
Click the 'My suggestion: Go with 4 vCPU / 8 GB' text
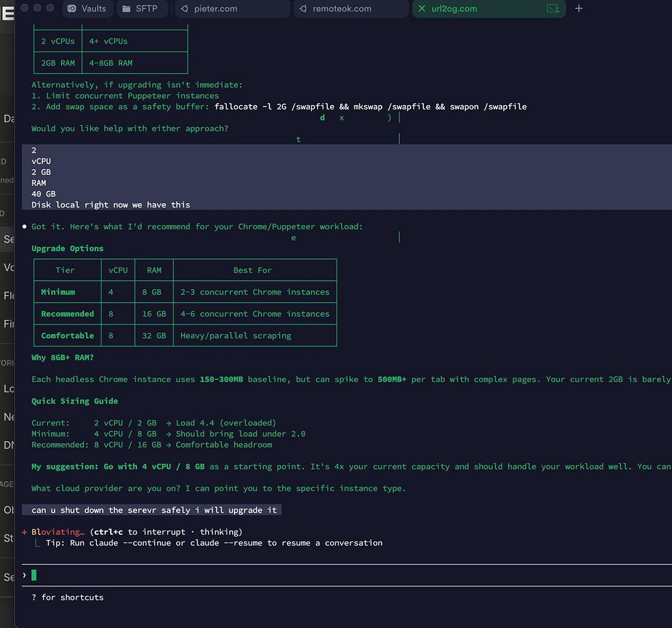coord(118,467)
